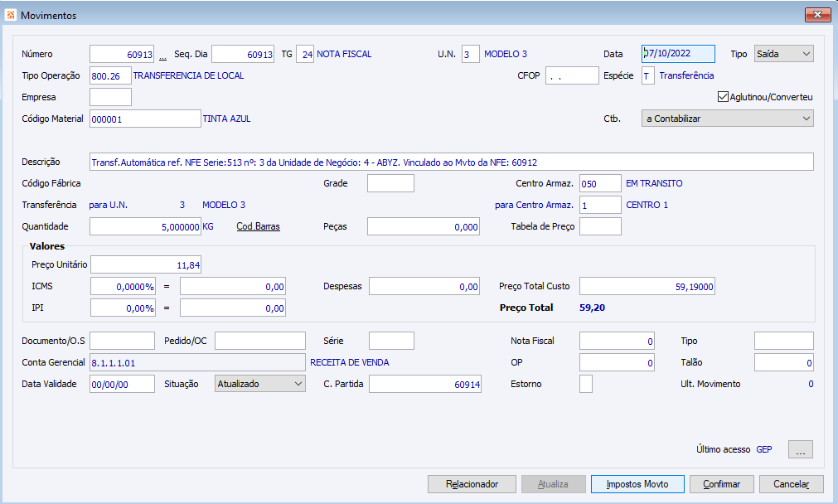Open the Situação dropdown showing Atualizado
The image size is (838, 504).
pyautogui.click(x=259, y=384)
